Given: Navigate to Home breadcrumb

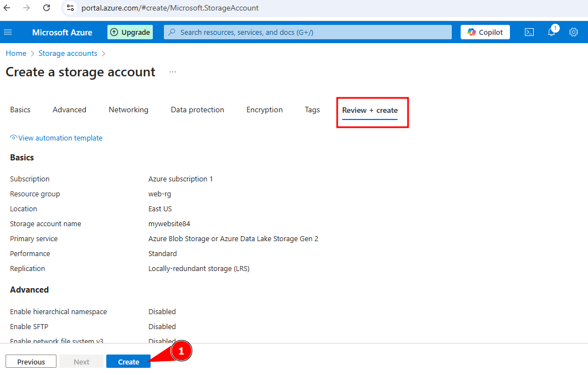Looking at the screenshot, I should 16,53.
